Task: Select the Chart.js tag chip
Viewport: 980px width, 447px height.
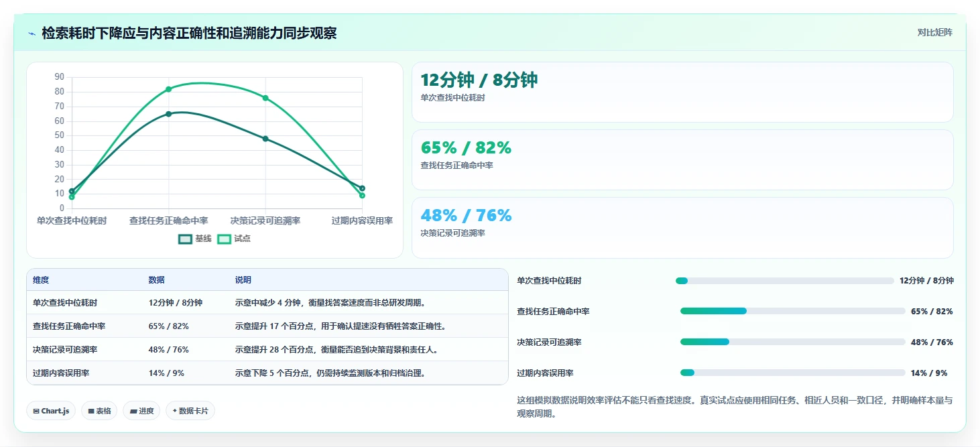Action: [x=51, y=411]
